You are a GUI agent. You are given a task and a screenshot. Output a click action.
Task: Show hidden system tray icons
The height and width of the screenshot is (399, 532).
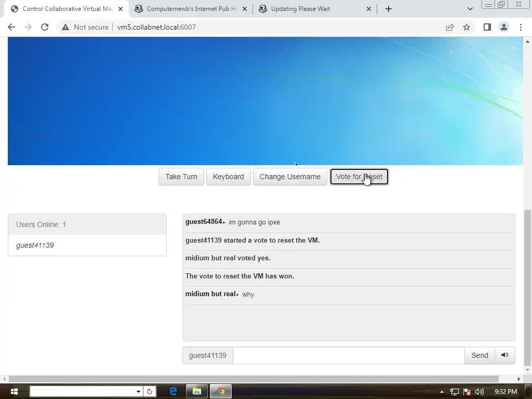coord(442,392)
